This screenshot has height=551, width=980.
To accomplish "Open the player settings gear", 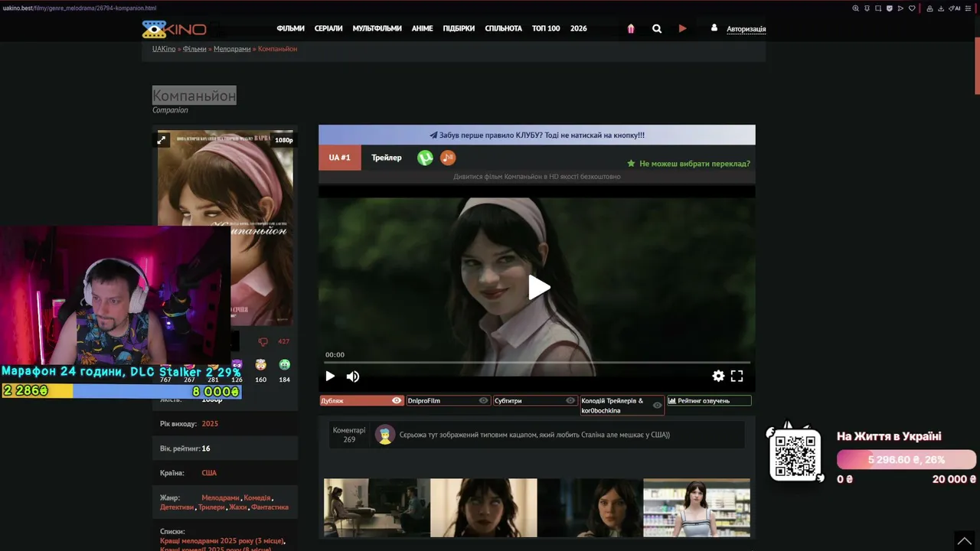I will coord(718,376).
